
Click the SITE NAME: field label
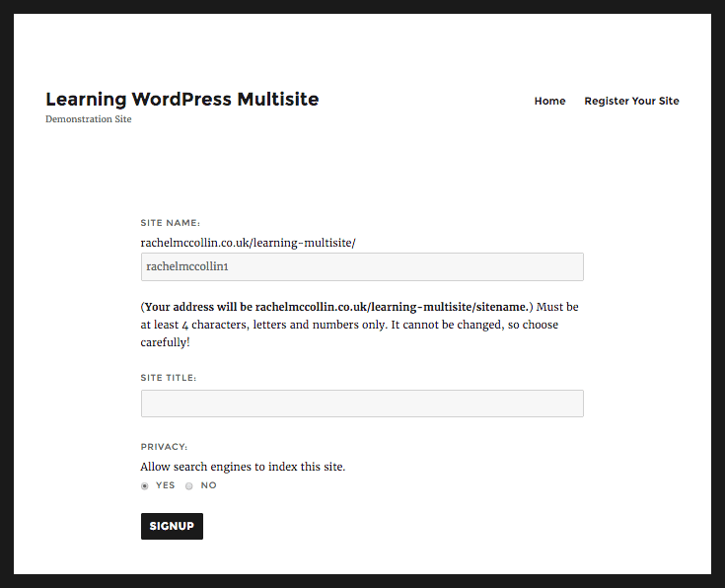pyautogui.click(x=170, y=223)
